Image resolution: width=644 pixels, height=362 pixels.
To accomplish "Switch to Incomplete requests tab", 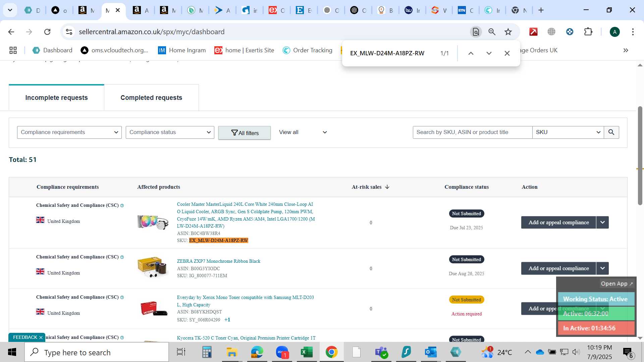I will coord(56,98).
